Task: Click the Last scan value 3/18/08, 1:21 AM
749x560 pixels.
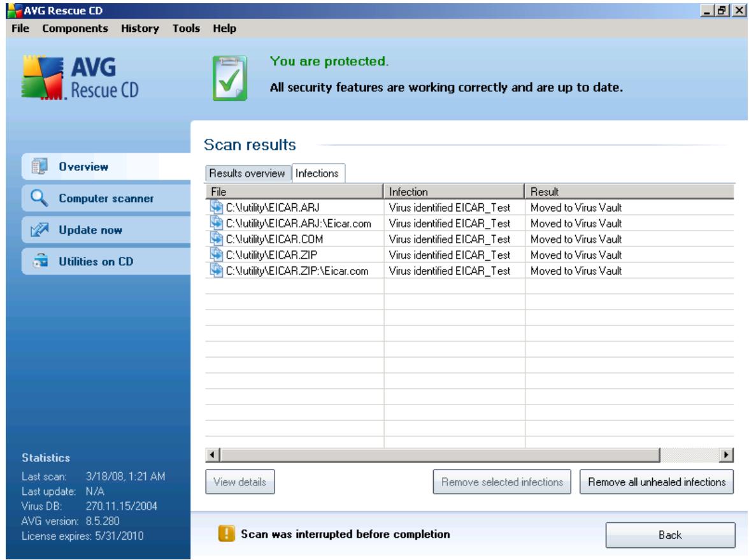Action: [125, 477]
